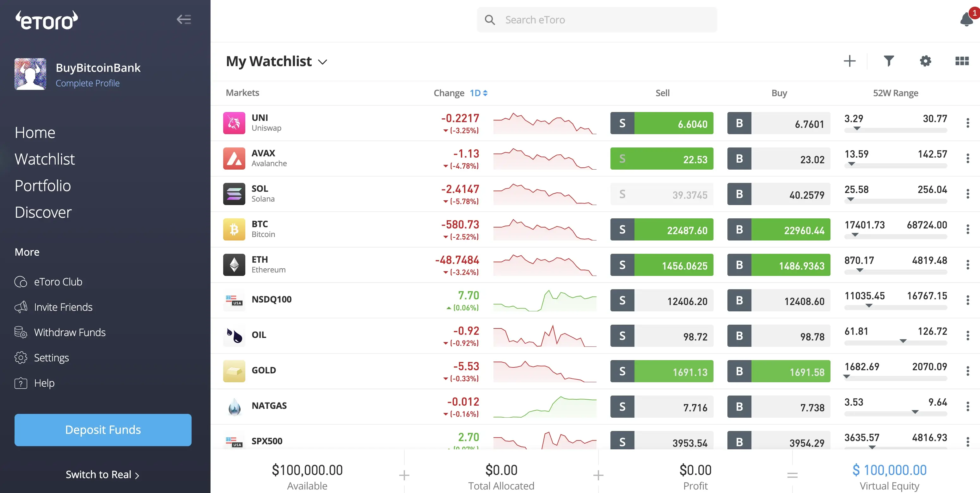Image resolution: width=980 pixels, height=493 pixels.
Task: Switch to Real account
Action: (102, 474)
